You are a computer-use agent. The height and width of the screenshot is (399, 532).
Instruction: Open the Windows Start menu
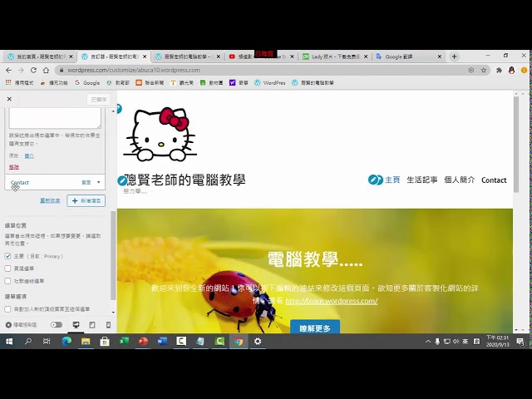click(9, 342)
